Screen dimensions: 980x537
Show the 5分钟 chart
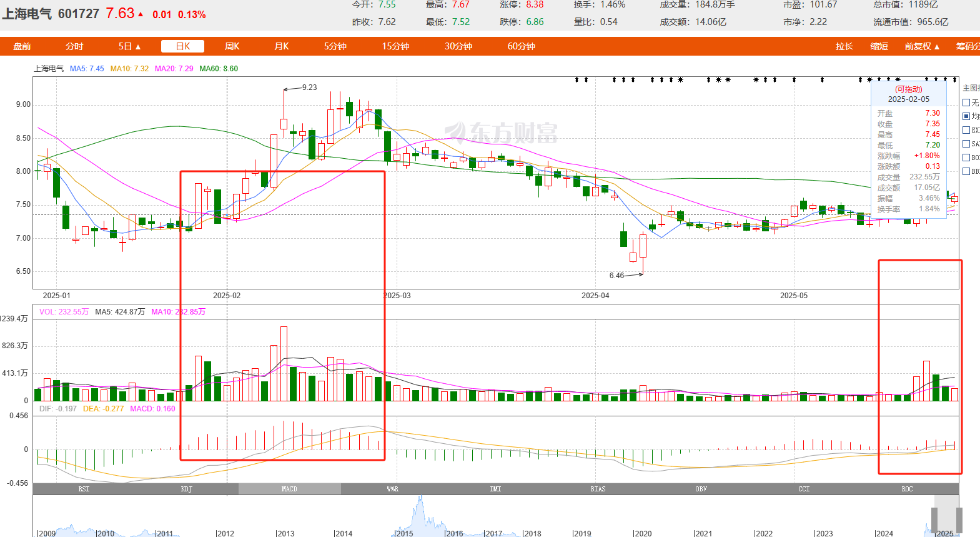[335, 46]
